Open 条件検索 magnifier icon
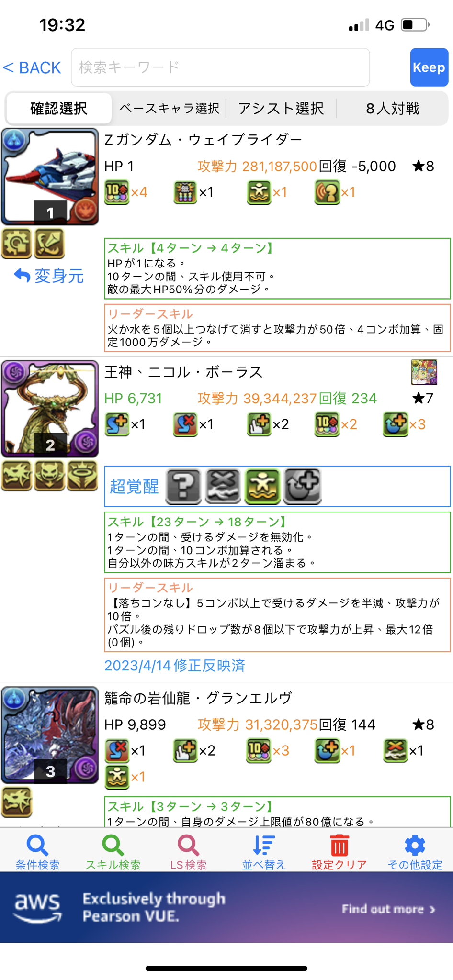The width and height of the screenshot is (453, 980). point(37,846)
